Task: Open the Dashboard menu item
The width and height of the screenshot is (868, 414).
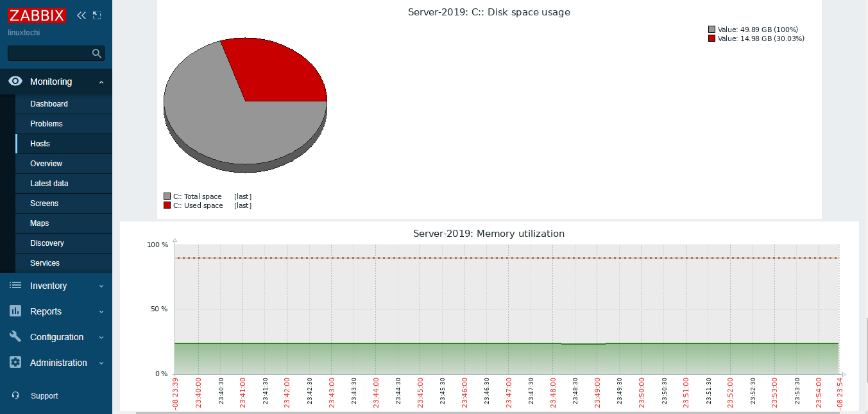Action: [x=49, y=103]
